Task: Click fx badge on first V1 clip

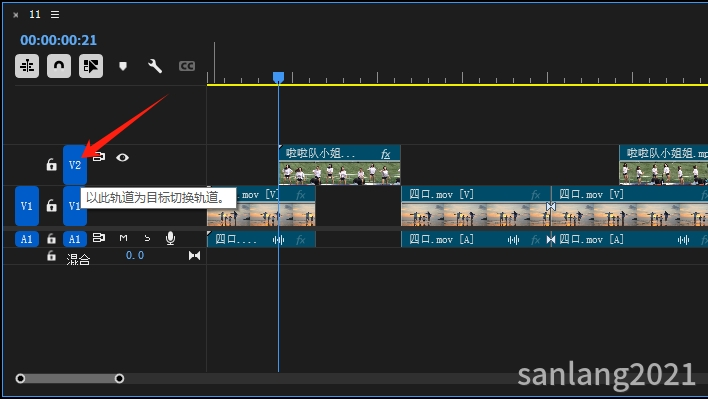Action: (x=301, y=195)
